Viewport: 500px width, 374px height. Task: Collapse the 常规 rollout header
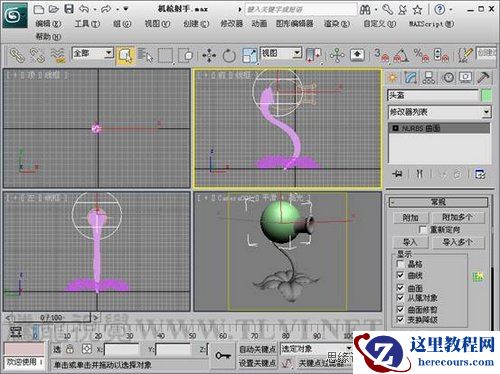coord(438,202)
